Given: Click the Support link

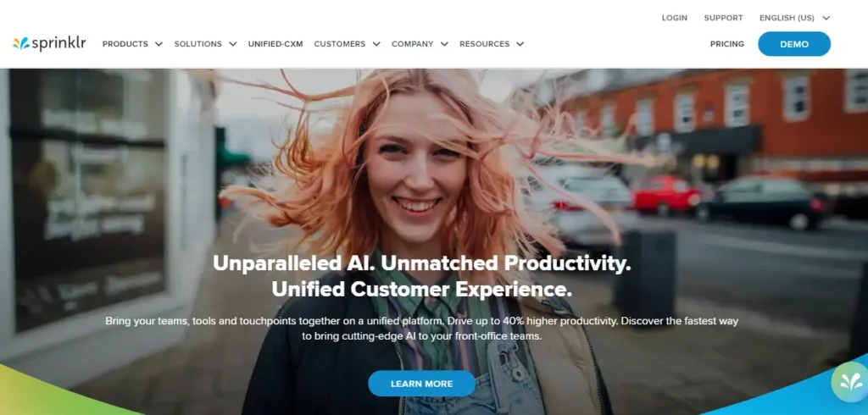Looking at the screenshot, I should tap(724, 18).
